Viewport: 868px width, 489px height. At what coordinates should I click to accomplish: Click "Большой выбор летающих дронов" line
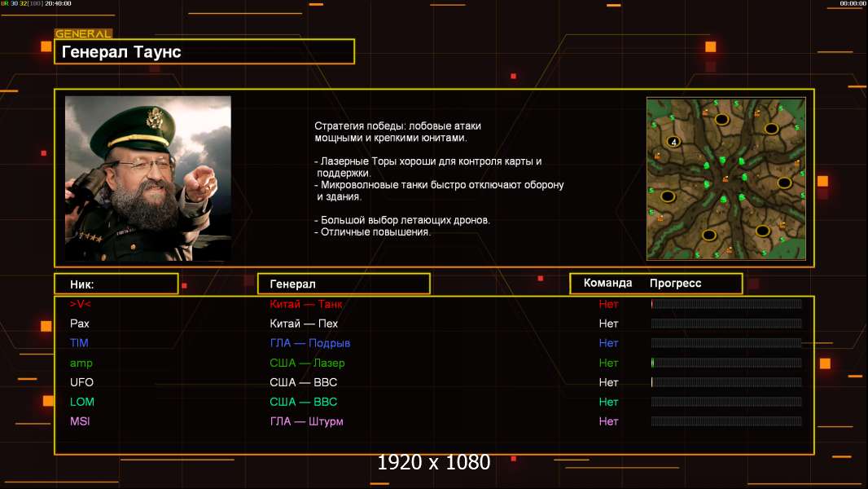(402, 220)
